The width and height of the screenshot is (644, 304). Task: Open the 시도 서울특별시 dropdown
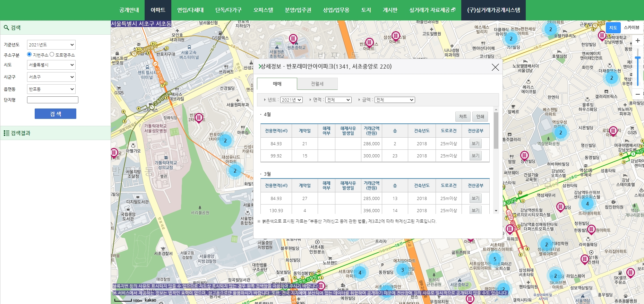pyautogui.click(x=51, y=65)
